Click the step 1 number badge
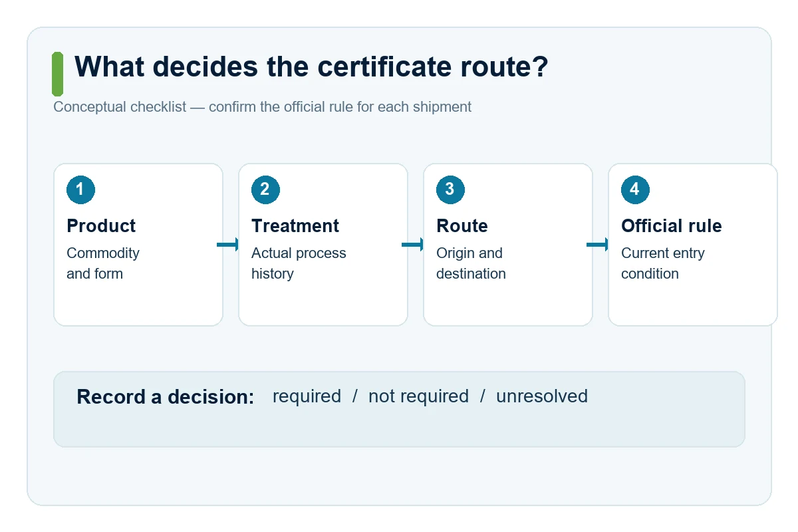Image resolution: width=798 pixels, height=532 pixels. 80,190
